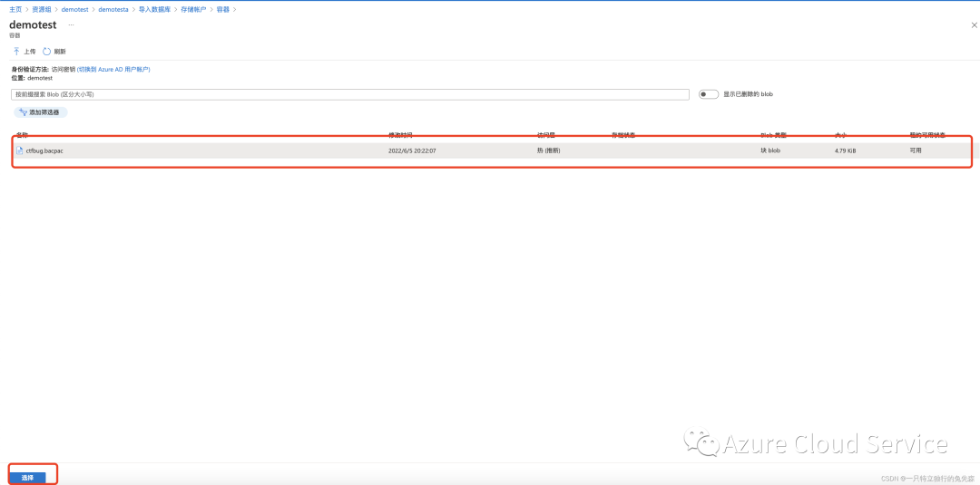The width and height of the screenshot is (980, 485).
Task: Go to 容器 breadcrumb
Action: coord(222,9)
